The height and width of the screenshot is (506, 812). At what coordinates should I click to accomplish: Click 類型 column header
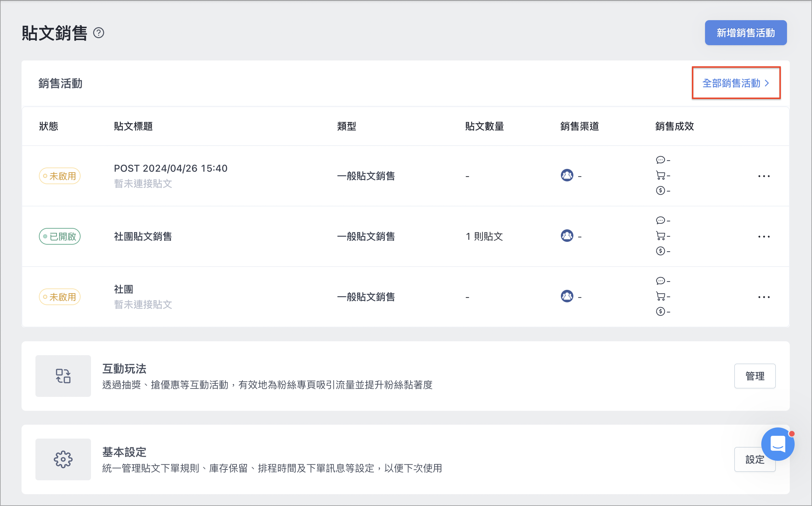(x=347, y=126)
